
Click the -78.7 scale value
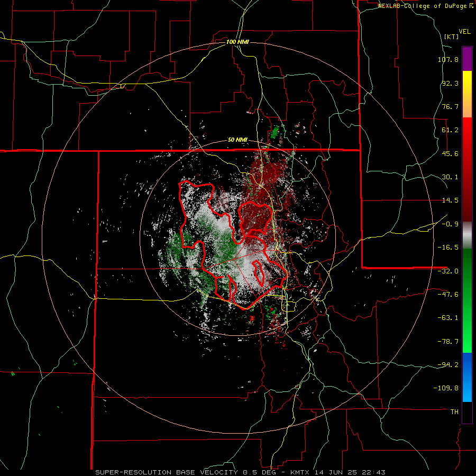point(448,342)
